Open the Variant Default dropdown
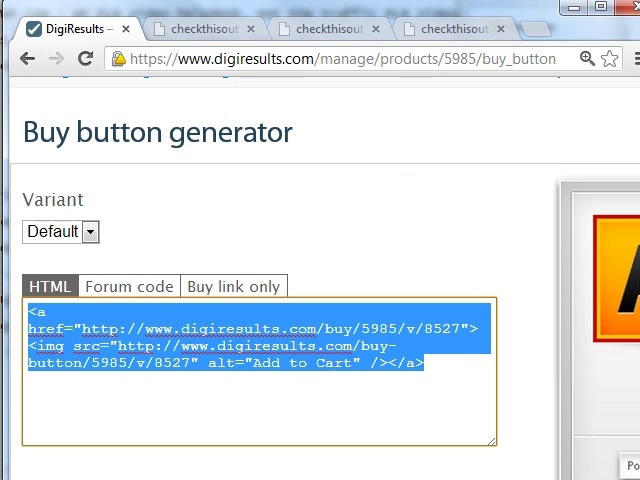Image resolution: width=640 pixels, height=480 pixels. coord(61,232)
